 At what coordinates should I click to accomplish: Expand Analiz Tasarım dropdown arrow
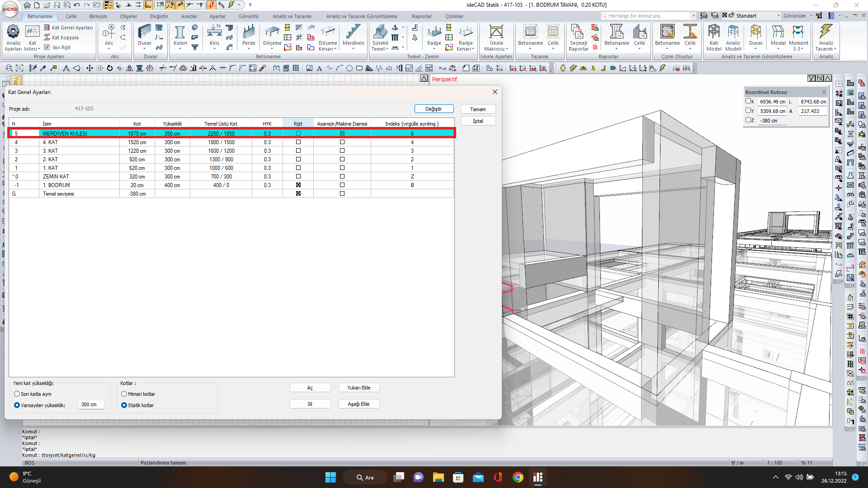[x=835, y=49]
